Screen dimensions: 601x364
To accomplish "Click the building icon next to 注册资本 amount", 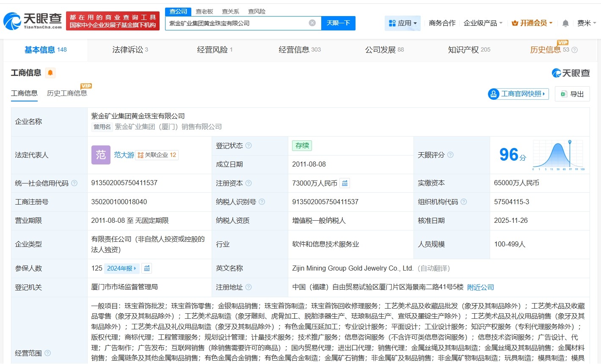I will (x=345, y=183).
